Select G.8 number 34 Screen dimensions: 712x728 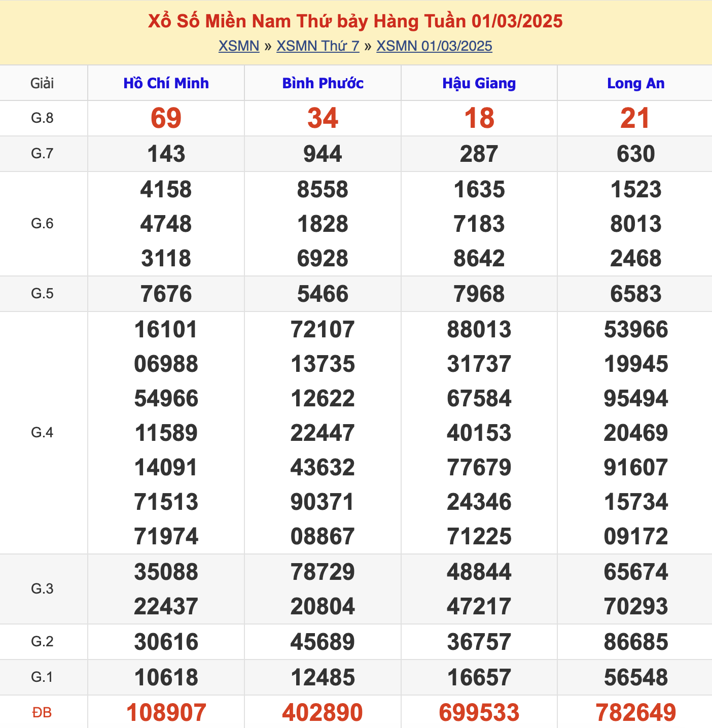[323, 118]
